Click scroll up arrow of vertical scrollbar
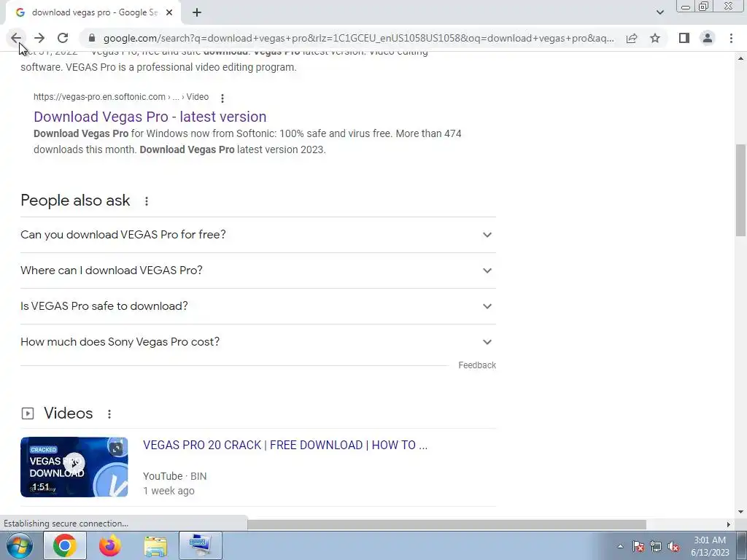 tap(740, 58)
